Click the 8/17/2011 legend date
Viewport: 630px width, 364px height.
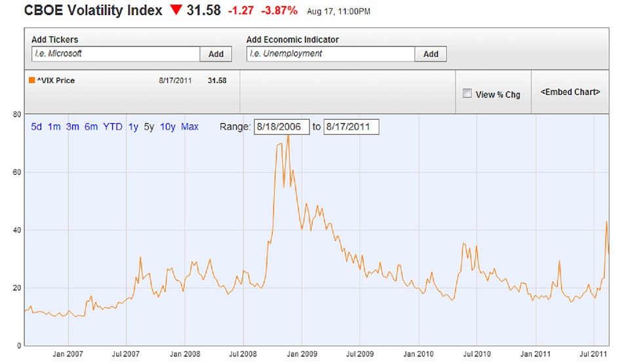click(175, 81)
